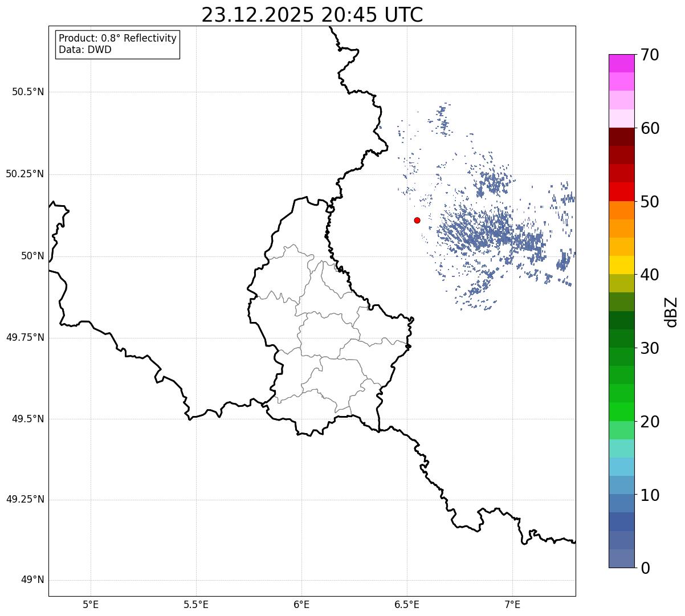Click the dBZ colorbar axis label

(671, 312)
